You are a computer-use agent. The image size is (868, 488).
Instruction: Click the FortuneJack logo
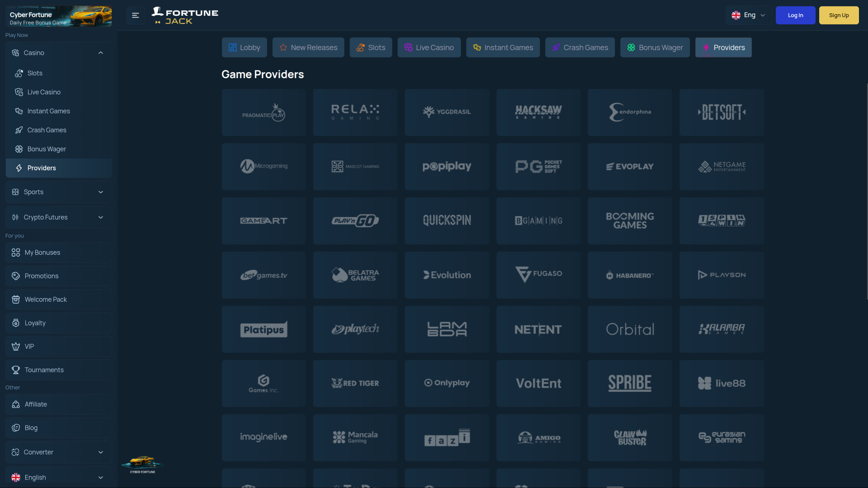pos(185,16)
